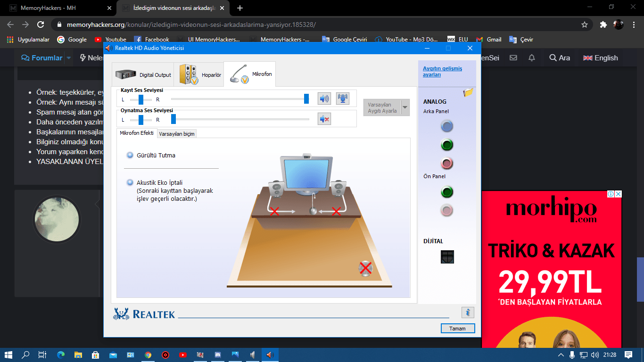Screen dimensions: 644x362
Task: Open the Facebook bookmark
Action: tap(151, 40)
